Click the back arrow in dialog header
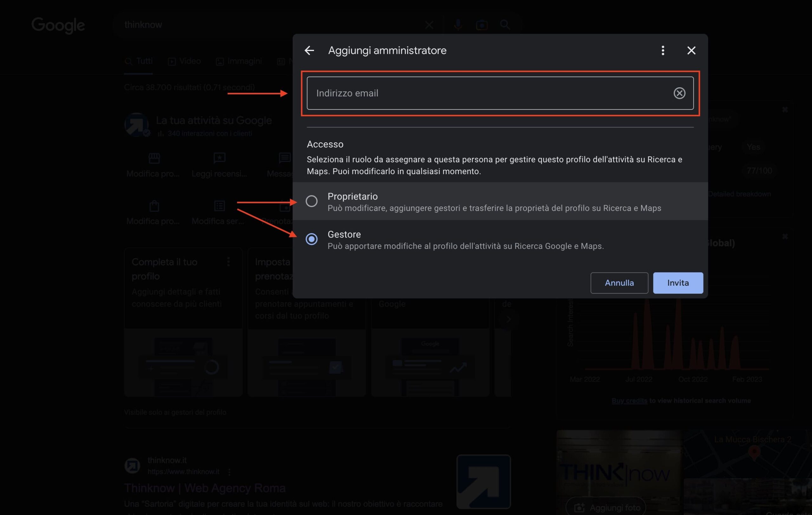Screen dimensions: 812x515 pyautogui.click(x=309, y=50)
